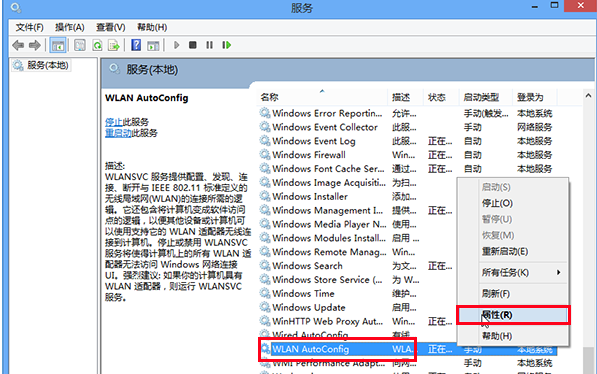This screenshot has height=374, width=597.
Task: Open the 操作(A) menu
Action: click(70, 27)
